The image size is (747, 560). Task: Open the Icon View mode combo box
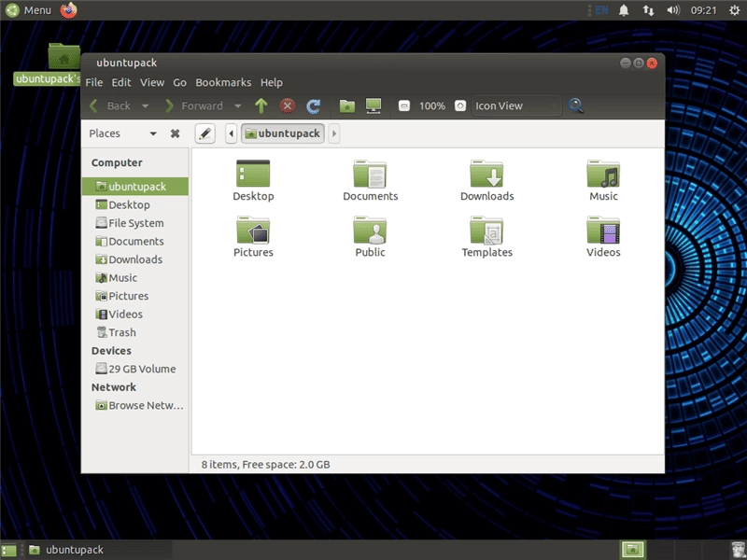(517, 105)
